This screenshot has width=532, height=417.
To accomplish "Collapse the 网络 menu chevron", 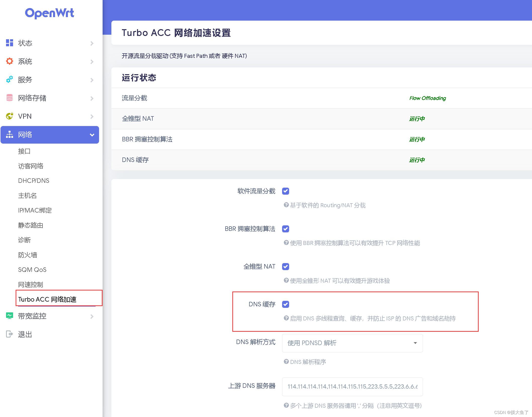I will pyautogui.click(x=92, y=135).
